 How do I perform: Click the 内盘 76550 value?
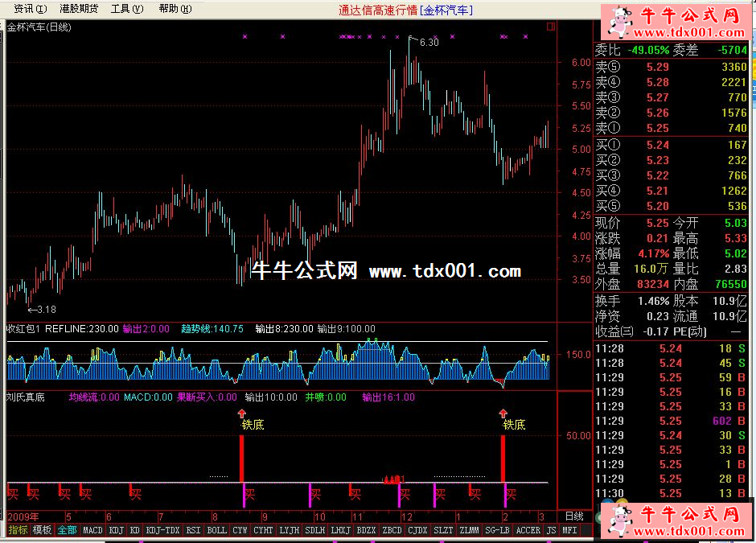pyautogui.click(x=731, y=285)
